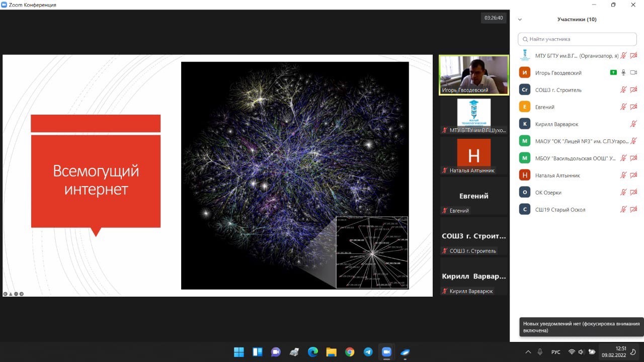Open the purple chat app on the taskbar
The height and width of the screenshot is (362, 644).
276,351
